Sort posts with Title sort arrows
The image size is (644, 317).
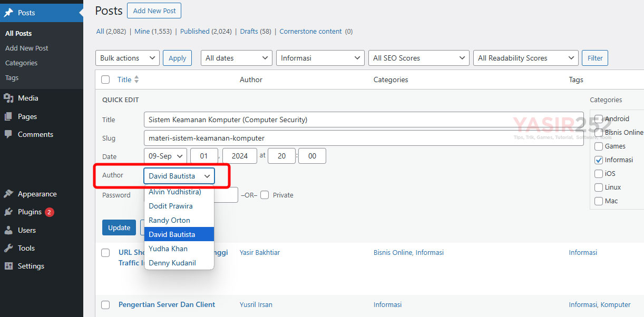136,80
